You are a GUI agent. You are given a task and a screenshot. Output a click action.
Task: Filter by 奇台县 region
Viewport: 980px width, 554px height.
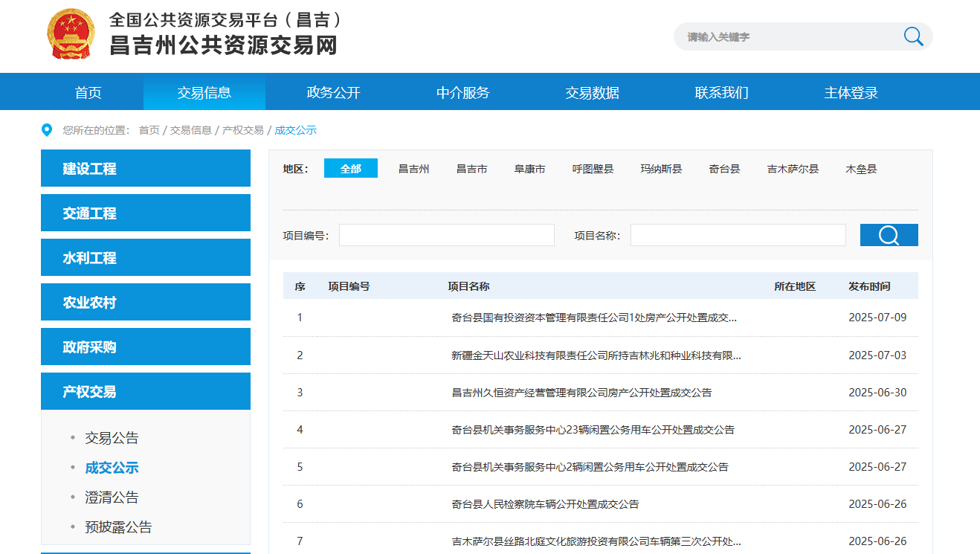tap(724, 169)
